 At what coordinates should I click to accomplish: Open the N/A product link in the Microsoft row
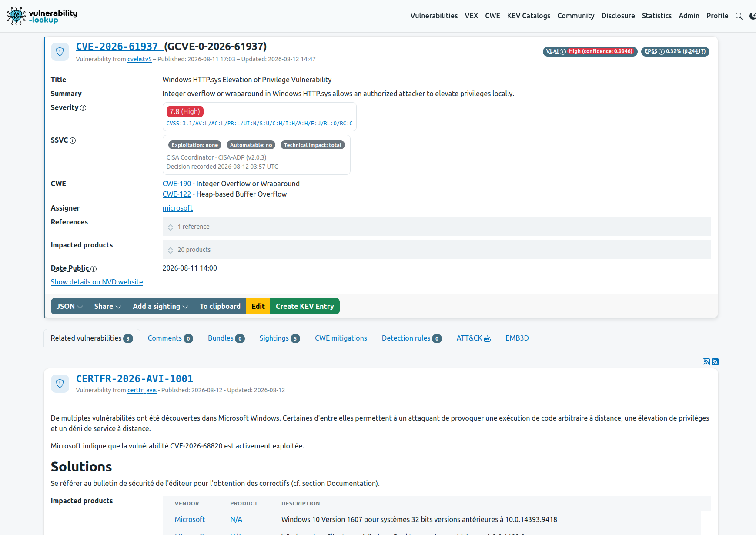pyautogui.click(x=236, y=519)
